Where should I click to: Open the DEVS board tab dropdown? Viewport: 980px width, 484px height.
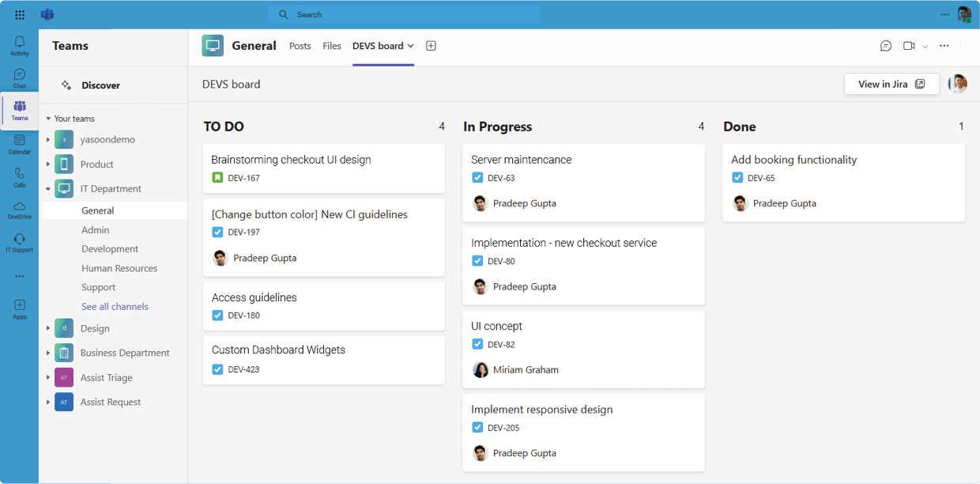[412, 46]
